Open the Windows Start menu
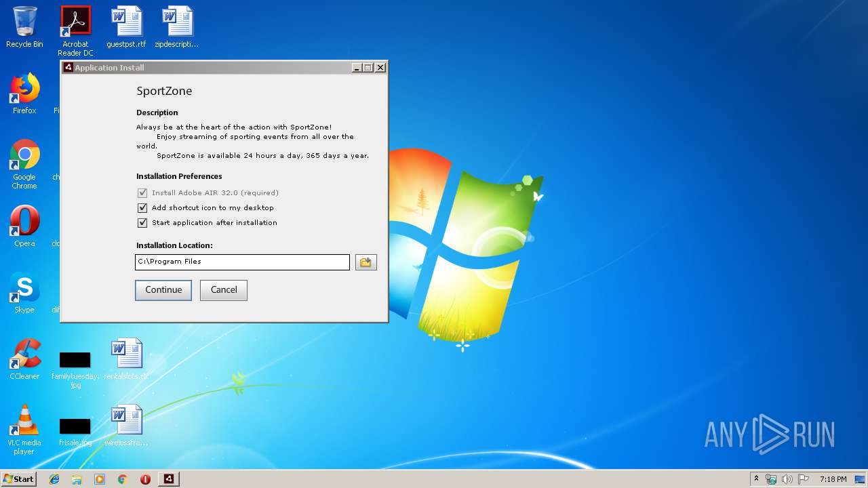868x488 pixels. [x=19, y=479]
